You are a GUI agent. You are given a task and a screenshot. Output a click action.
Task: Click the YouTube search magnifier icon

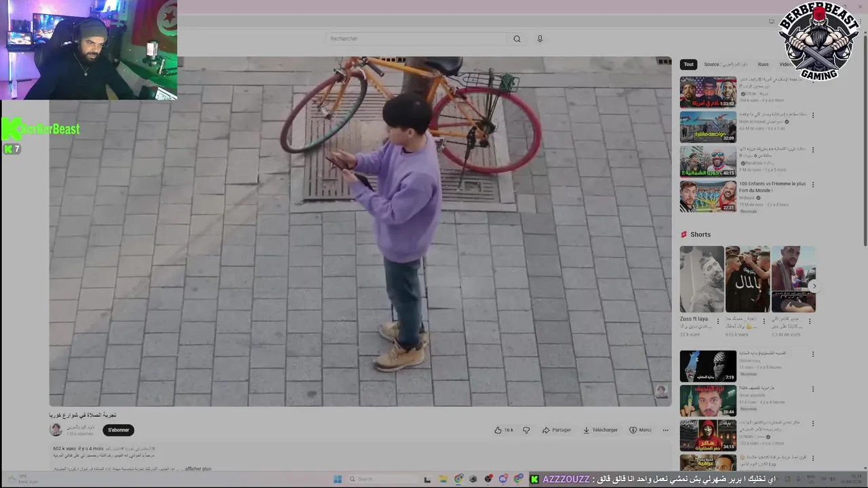517,39
